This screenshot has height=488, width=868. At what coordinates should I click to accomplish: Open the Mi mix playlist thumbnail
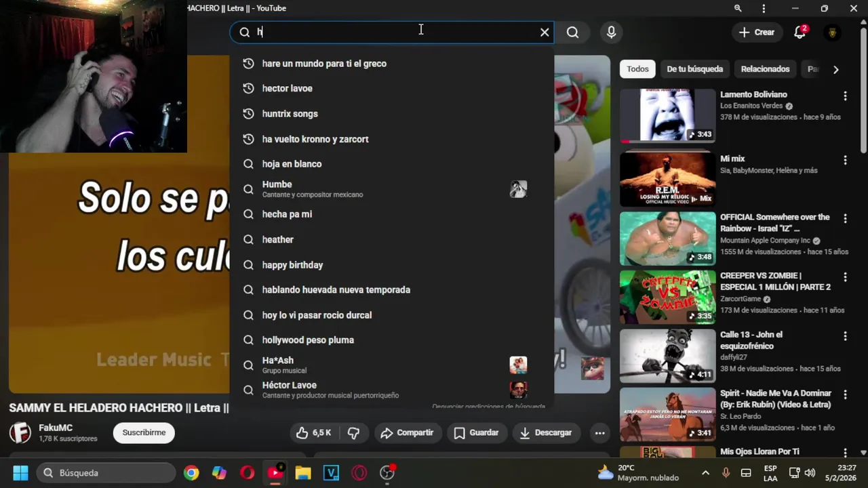(667, 179)
